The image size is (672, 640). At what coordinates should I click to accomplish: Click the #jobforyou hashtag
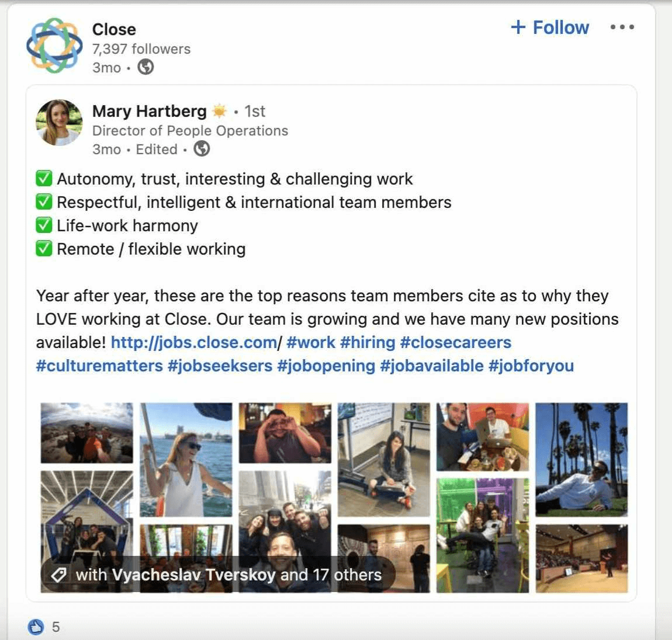[532, 366]
